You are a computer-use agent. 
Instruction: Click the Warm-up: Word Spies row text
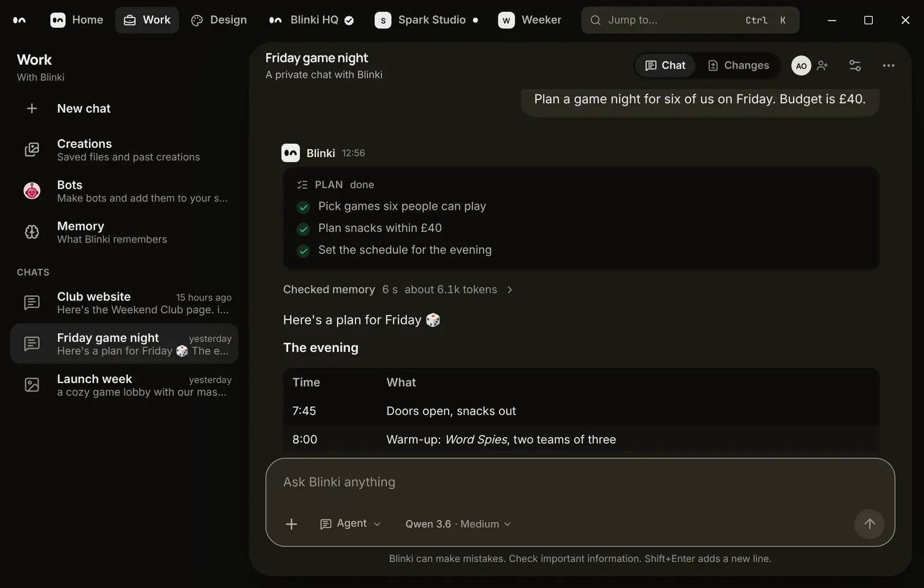[x=501, y=440]
